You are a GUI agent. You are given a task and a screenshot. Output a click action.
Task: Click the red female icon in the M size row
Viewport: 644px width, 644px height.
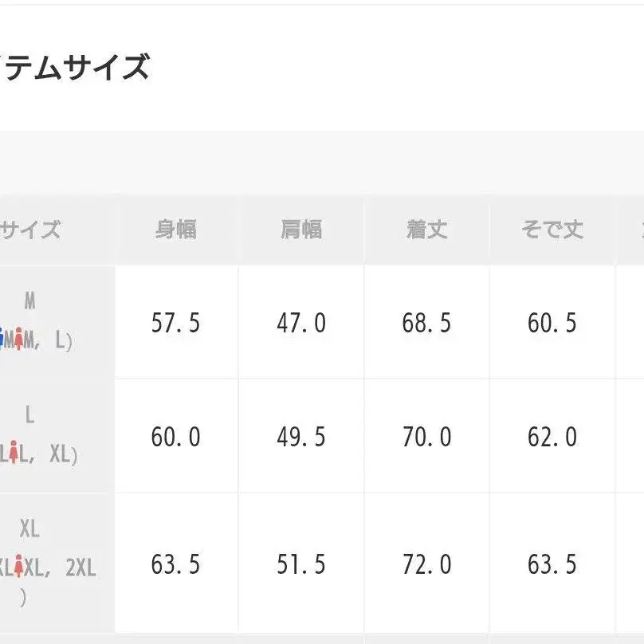tap(19, 341)
